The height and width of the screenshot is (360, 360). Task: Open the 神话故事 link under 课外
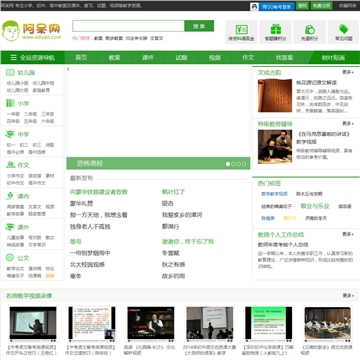[15, 245]
